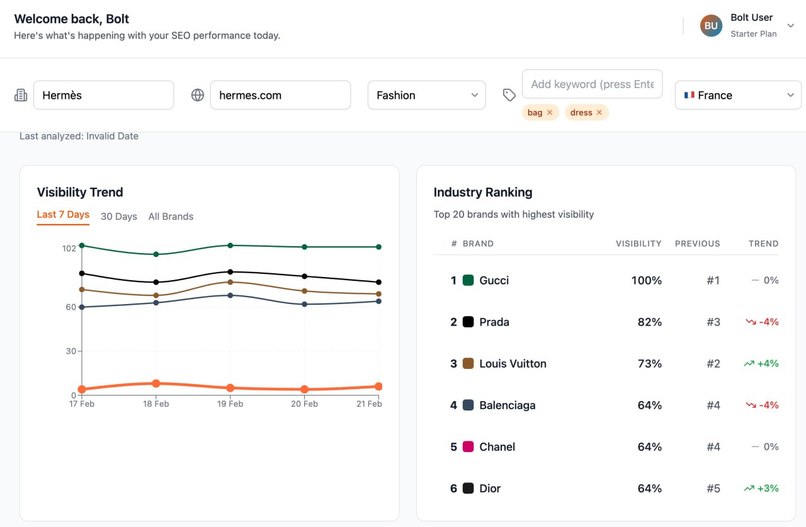Click the upward trend arrow for Dior
The image size is (806, 527).
pyautogui.click(x=749, y=488)
